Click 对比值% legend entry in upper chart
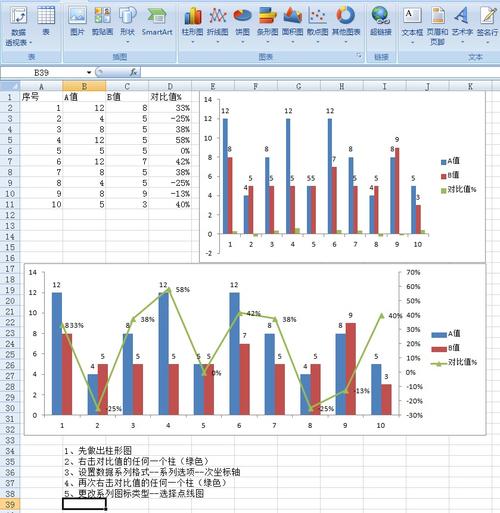 (x=459, y=190)
